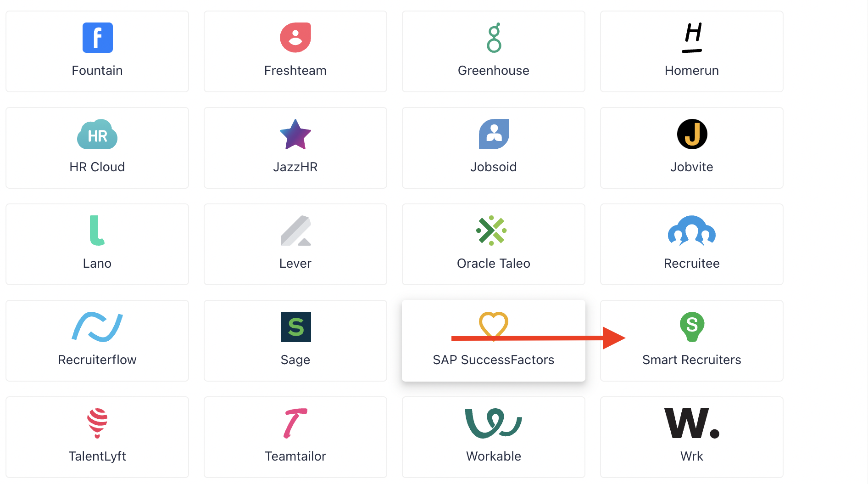Screen dimensions: 868x484
Task: Open the Greenhouse green logo icon
Action: (494, 38)
